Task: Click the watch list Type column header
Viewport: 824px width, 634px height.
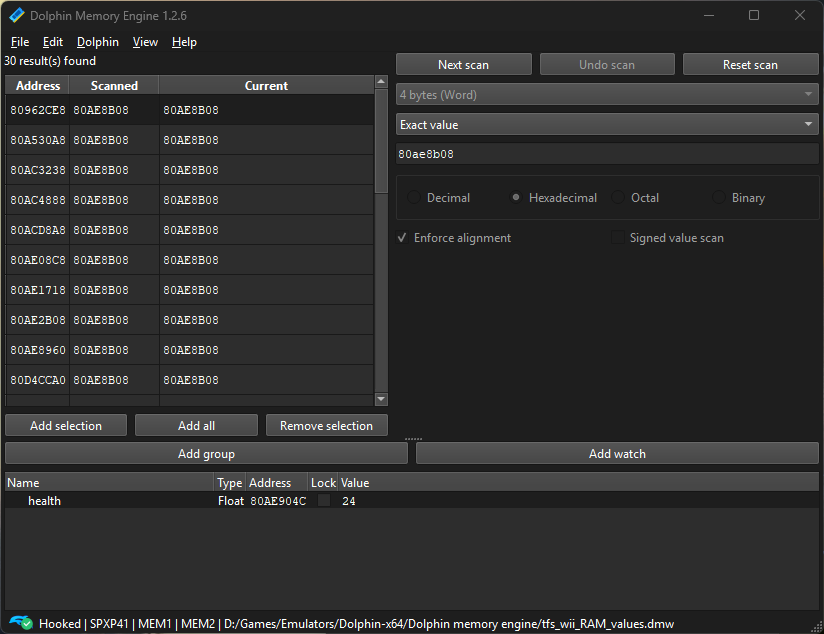Action: click(x=230, y=483)
